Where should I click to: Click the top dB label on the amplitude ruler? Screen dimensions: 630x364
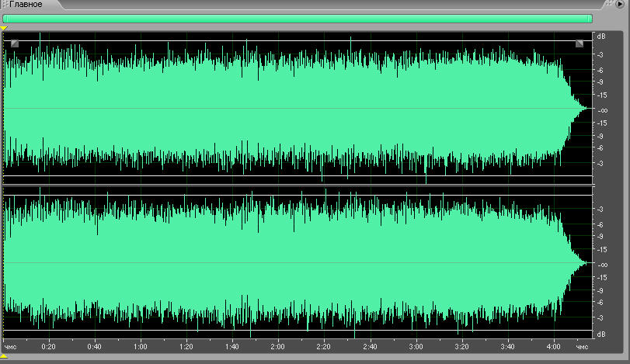pyautogui.click(x=600, y=36)
